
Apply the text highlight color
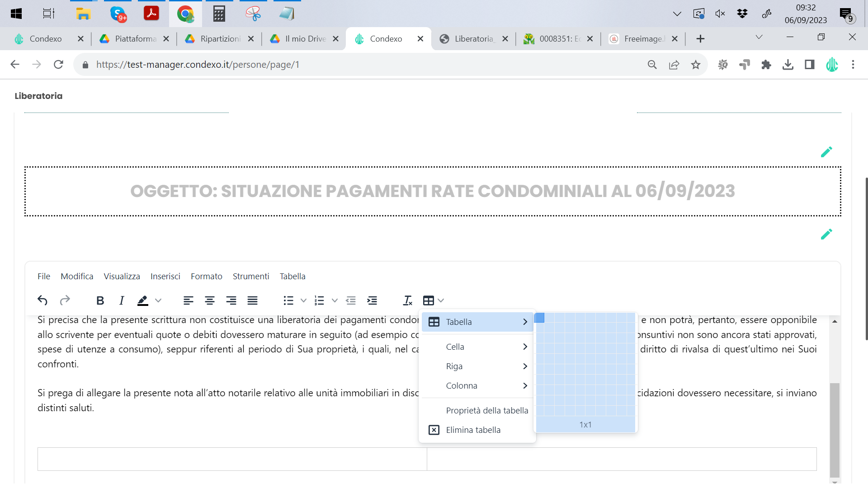tap(143, 300)
